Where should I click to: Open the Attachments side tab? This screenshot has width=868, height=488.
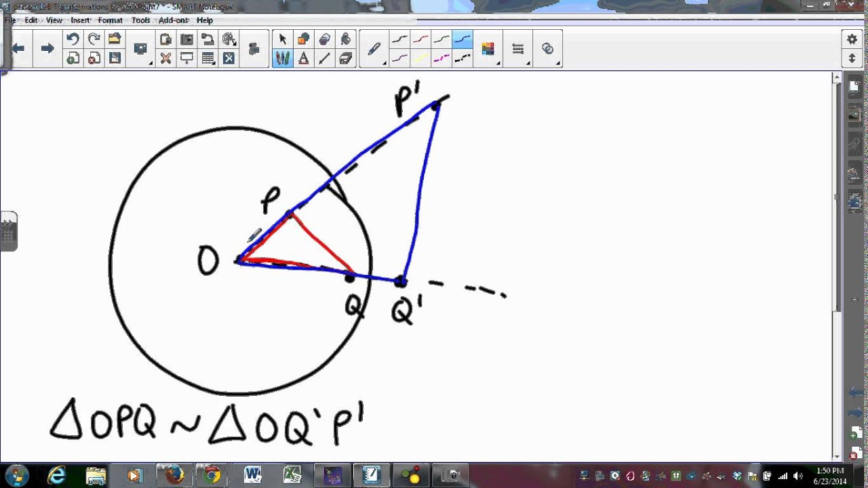854,143
